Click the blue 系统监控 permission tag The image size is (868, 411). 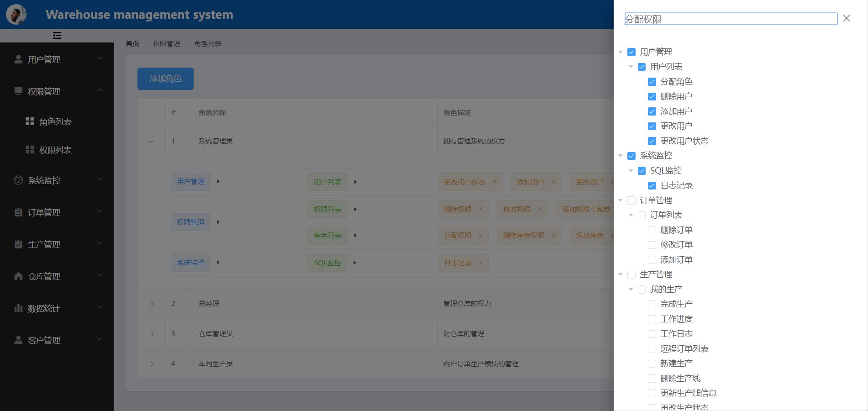point(190,263)
